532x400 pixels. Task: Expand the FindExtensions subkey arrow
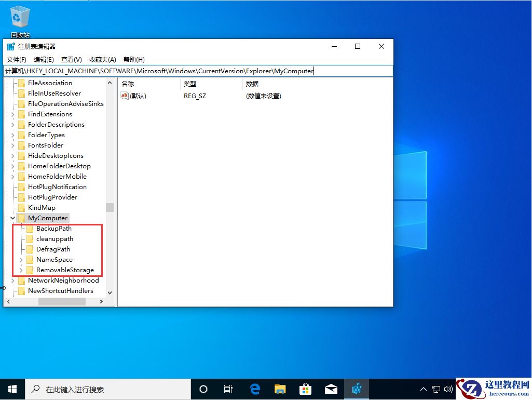coord(12,114)
